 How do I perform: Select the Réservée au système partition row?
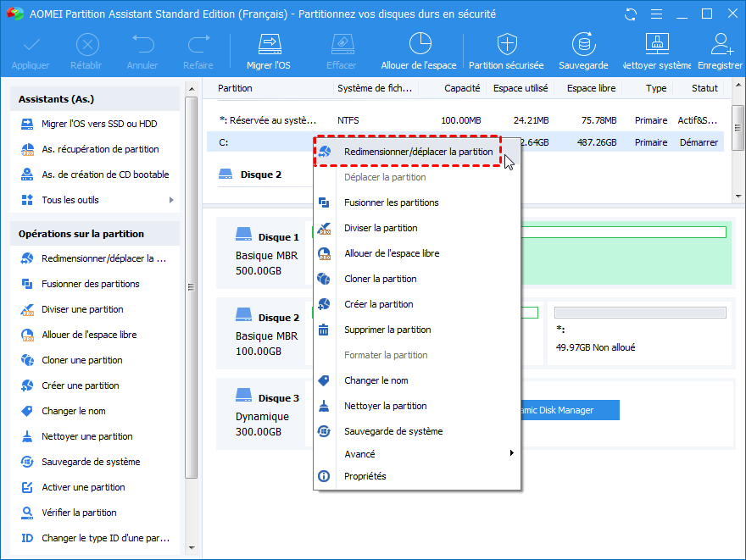tap(465, 121)
